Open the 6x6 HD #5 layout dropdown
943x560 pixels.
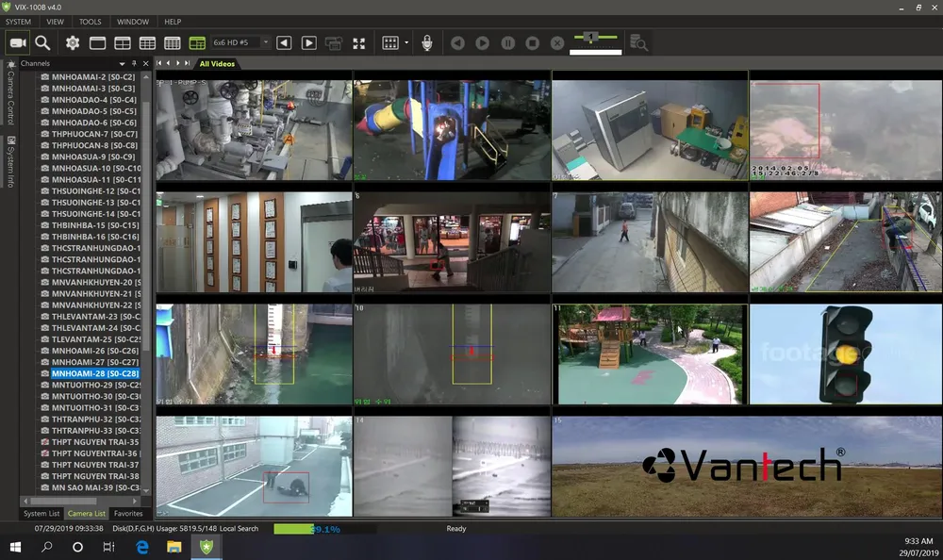(x=265, y=42)
